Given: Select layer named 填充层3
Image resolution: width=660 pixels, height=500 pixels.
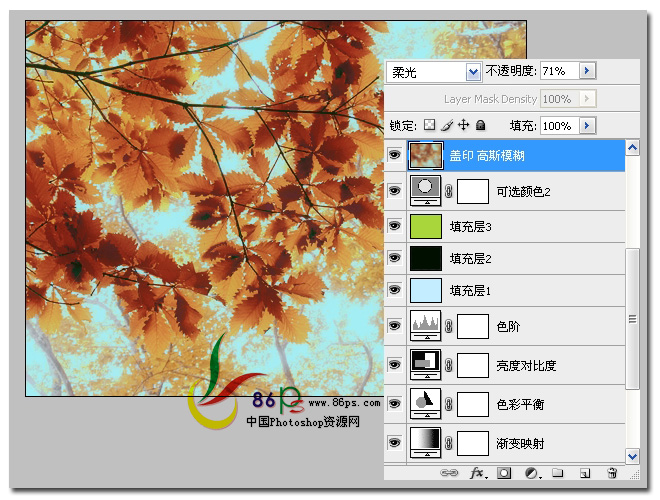Looking at the screenshot, I should pyautogui.click(x=470, y=227).
